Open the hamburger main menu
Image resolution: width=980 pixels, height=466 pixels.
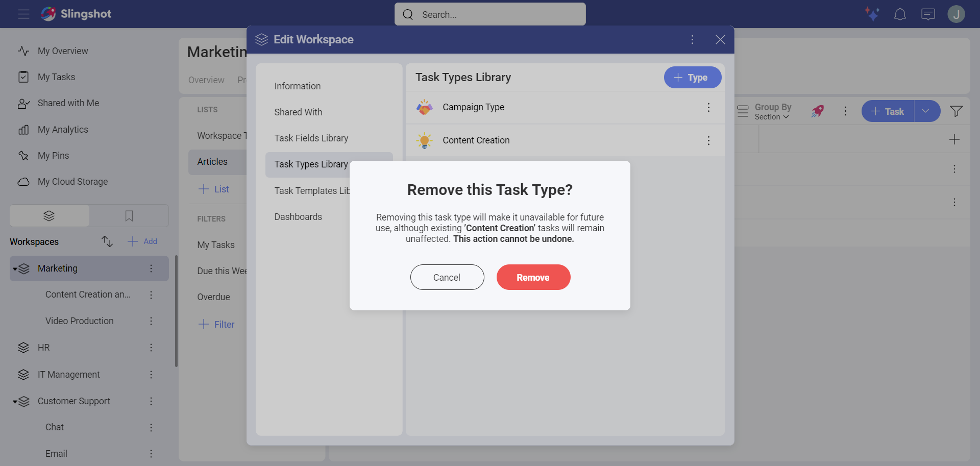(23, 14)
